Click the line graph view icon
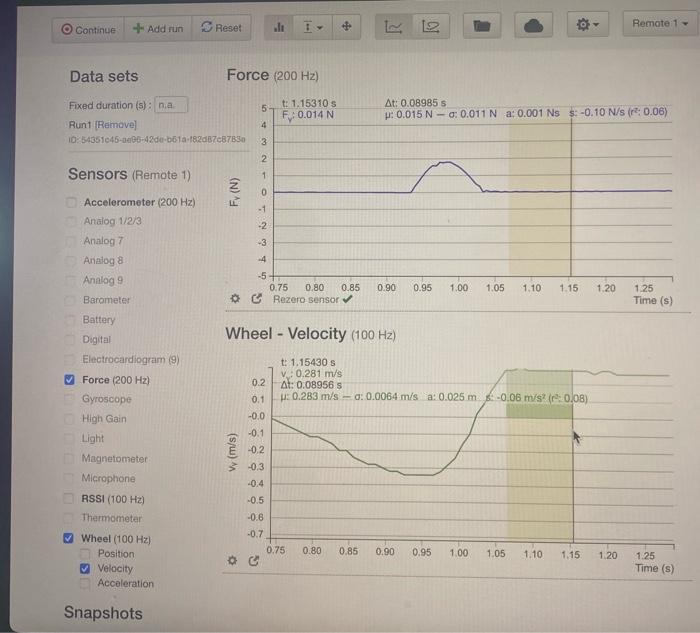 point(393,27)
